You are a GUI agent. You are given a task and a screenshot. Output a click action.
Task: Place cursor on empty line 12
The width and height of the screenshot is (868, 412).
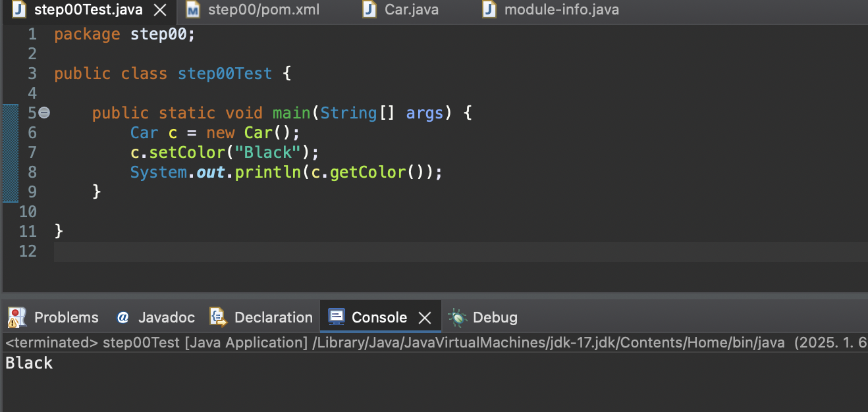point(460,251)
